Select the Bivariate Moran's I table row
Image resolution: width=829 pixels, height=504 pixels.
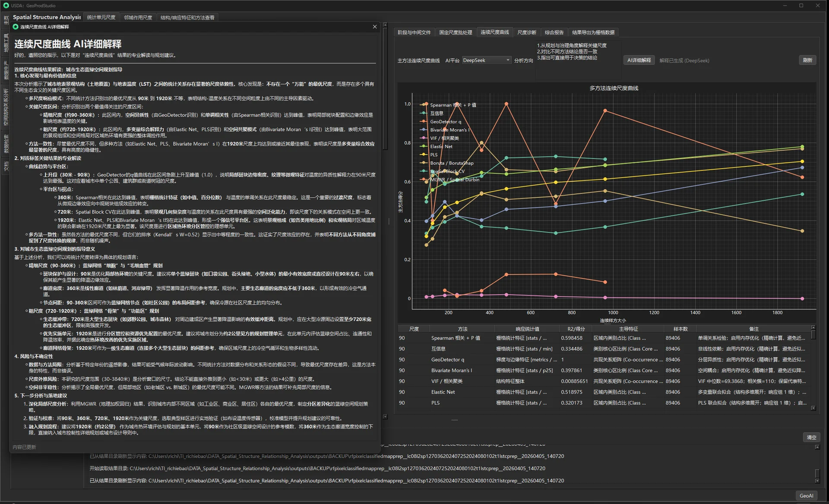(x=604, y=370)
